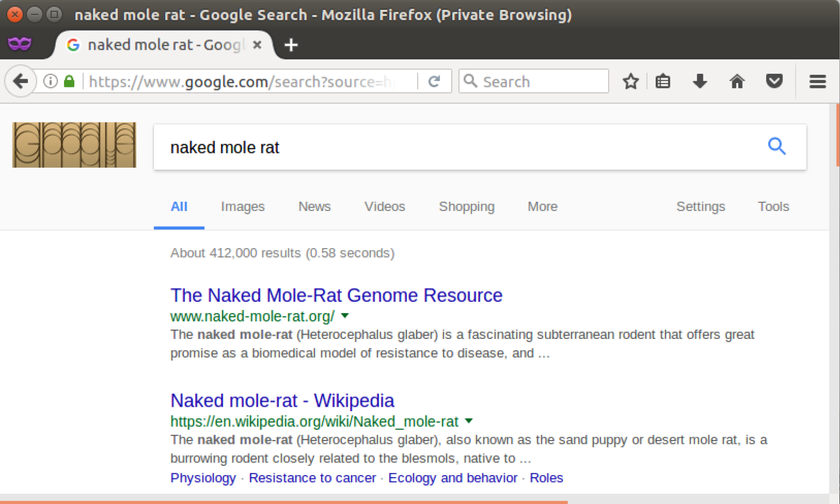
Task: Expand the naked-mole-rat.org result dropdown arrow
Action: 345,316
